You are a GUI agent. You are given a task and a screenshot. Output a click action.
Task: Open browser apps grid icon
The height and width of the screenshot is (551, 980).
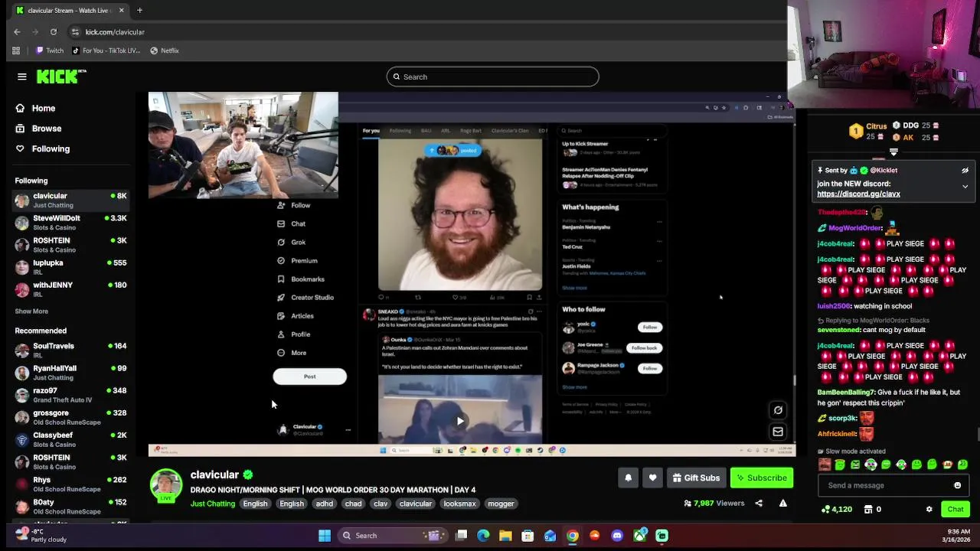pyautogui.click(x=16, y=51)
